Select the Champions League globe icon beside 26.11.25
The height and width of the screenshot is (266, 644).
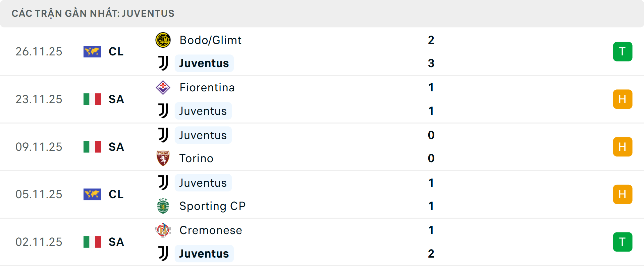coord(92,51)
